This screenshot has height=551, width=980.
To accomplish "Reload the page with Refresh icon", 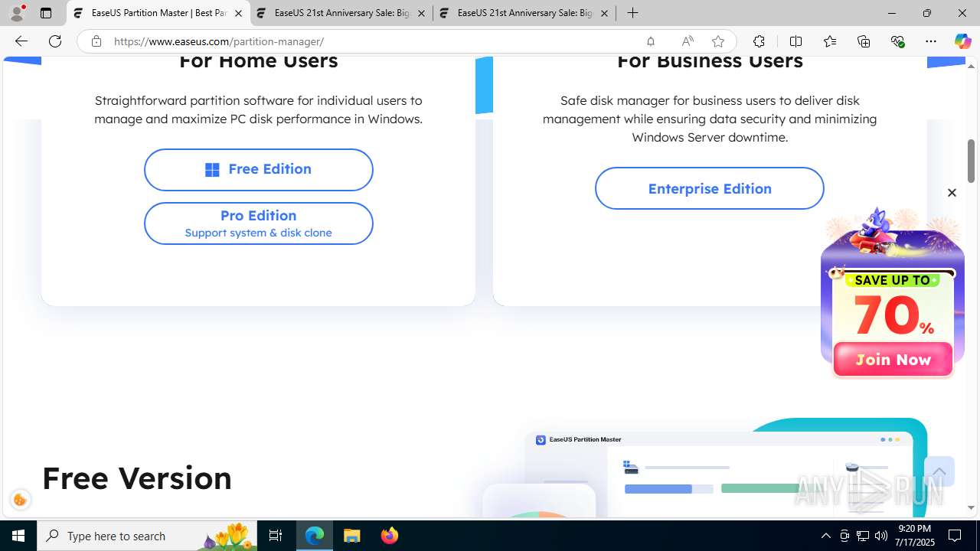I will (x=55, y=41).
